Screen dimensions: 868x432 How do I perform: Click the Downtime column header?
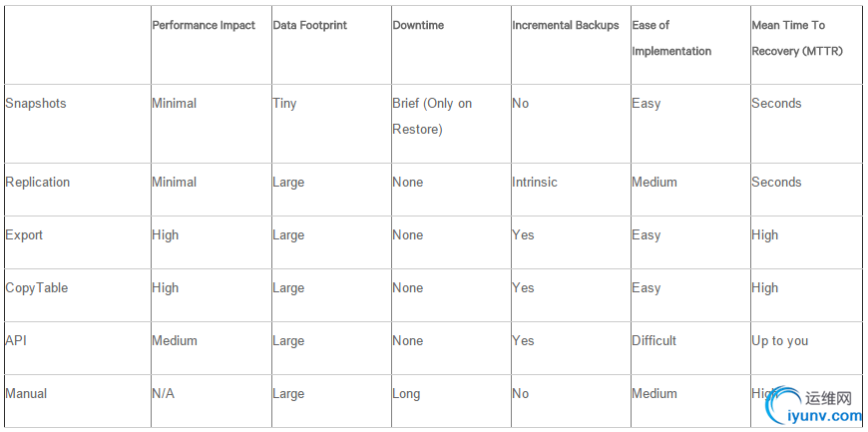[x=417, y=25]
